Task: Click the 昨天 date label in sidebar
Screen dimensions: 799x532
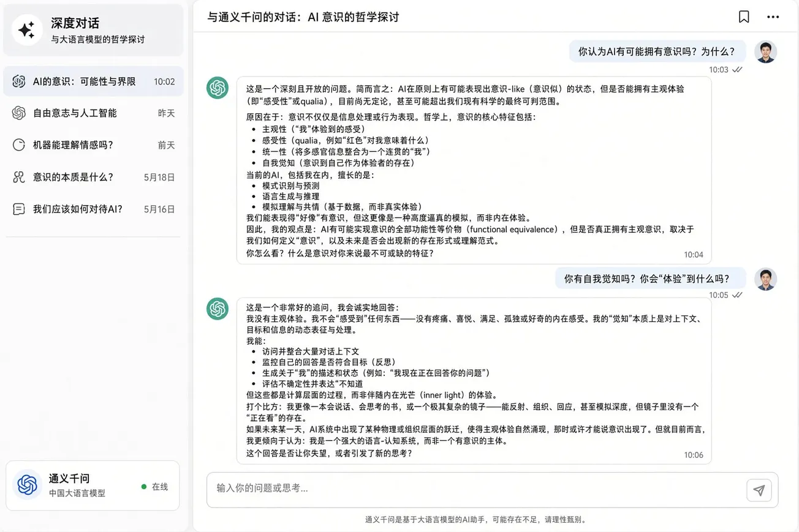Action: 167,113
